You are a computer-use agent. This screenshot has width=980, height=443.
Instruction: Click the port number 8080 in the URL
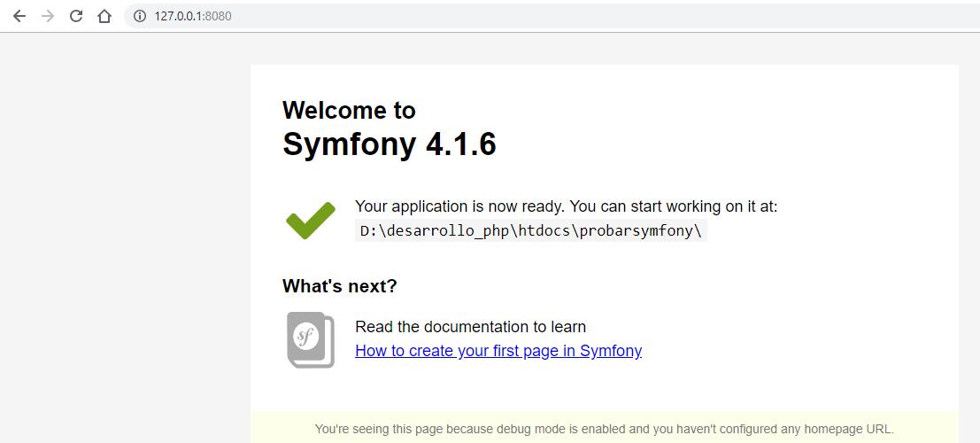tap(219, 16)
